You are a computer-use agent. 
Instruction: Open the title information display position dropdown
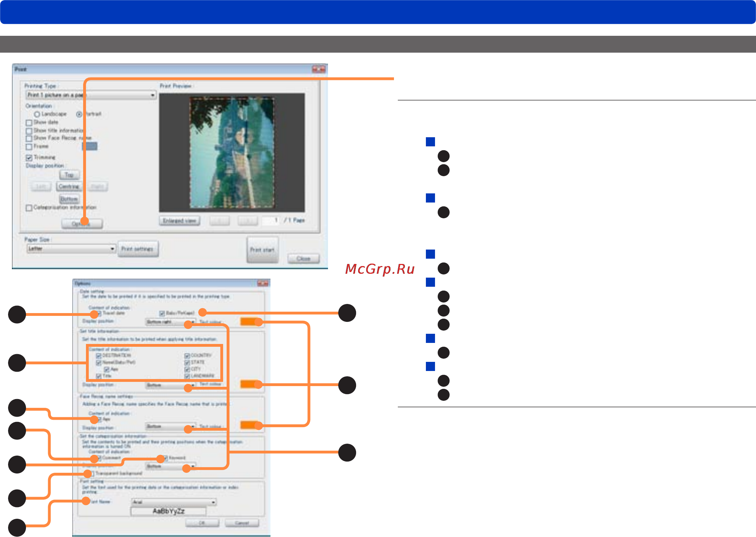170,385
